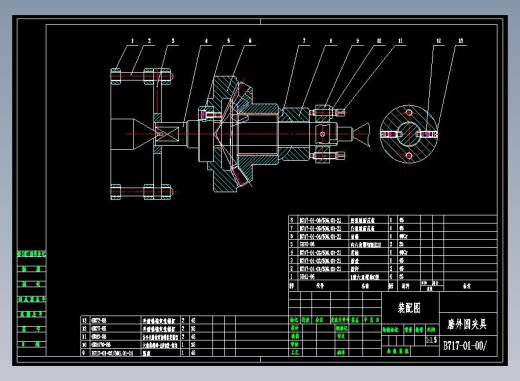Select part callout number 3
Screen dimensions: 520x381
pyautogui.click(x=173, y=41)
